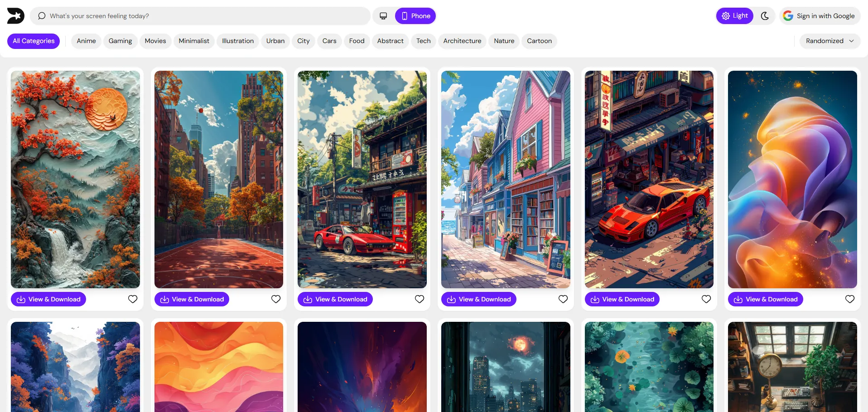Screen dimensions: 868x412
Task: Switch to desktop wallpaper view icon
Action: click(383, 16)
